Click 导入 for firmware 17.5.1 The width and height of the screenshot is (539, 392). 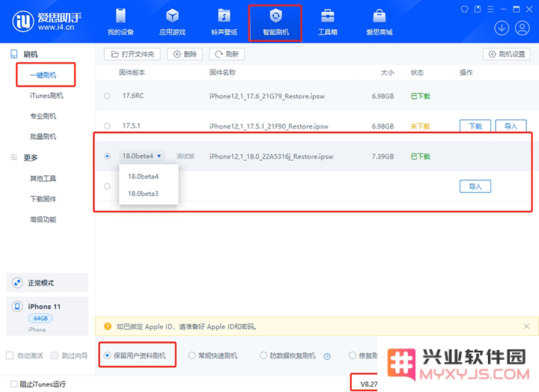pos(511,126)
